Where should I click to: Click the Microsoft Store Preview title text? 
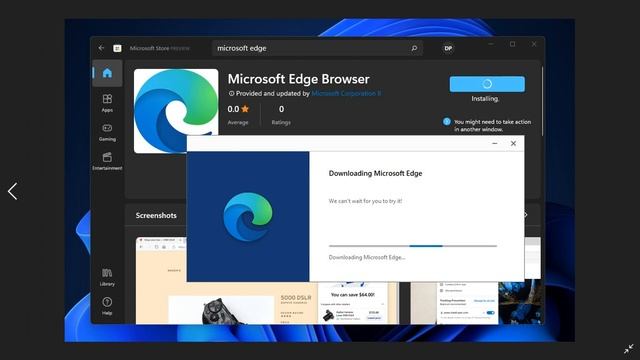(x=160, y=48)
